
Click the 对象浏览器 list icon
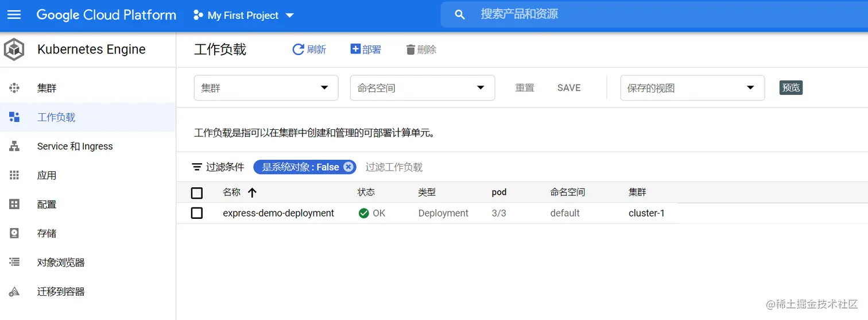point(14,263)
